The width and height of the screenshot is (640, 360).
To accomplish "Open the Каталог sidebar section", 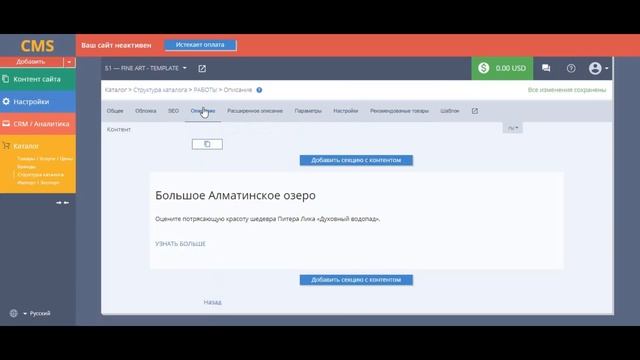I will pyautogui.click(x=26, y=146).
